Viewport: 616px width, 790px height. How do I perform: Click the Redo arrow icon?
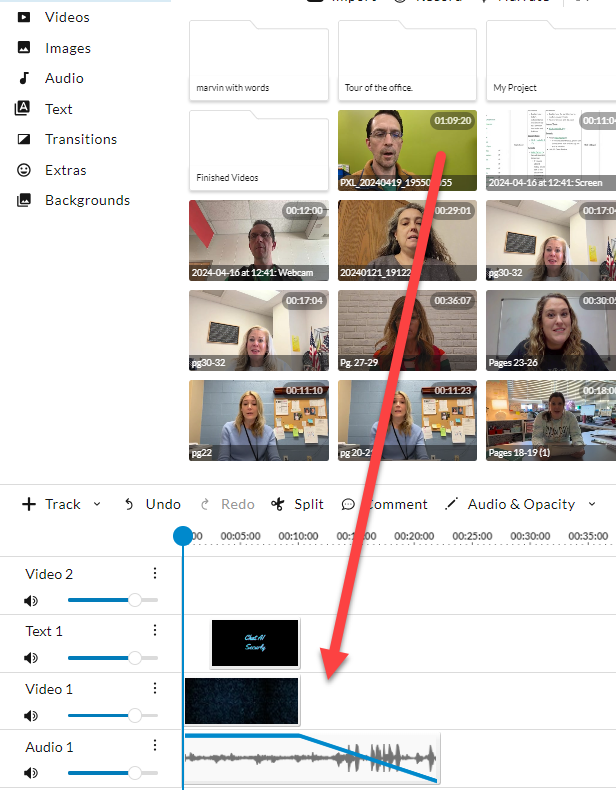pyautogui.click(x=204, y=504)
